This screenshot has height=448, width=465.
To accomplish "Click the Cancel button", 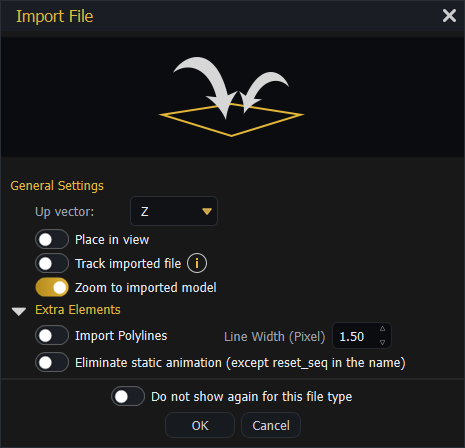I will coord(271,425).
